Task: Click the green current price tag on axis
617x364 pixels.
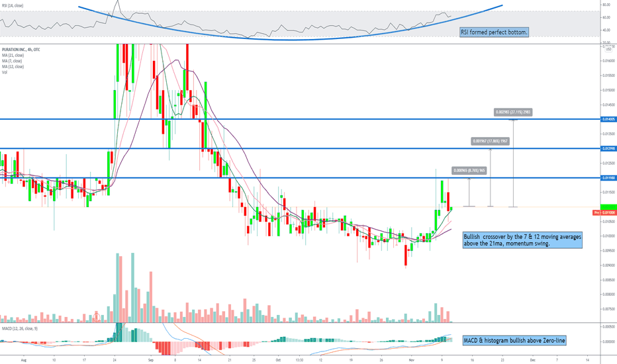Action: 608,207
